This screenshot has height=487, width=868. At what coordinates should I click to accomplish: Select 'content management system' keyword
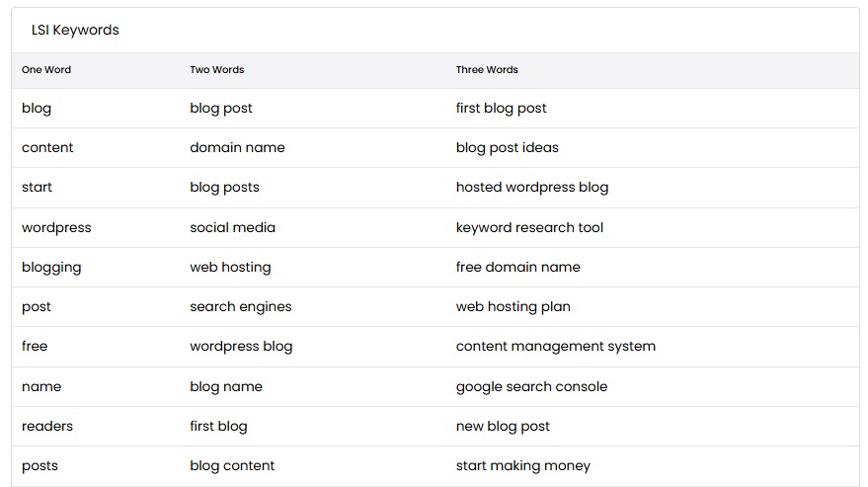(x=556, y=347)
